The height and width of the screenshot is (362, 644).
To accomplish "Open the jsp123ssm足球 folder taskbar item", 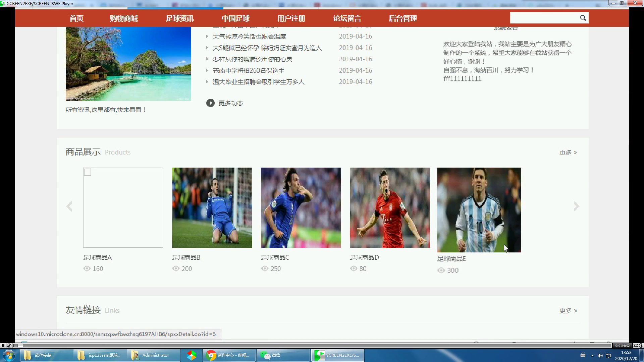I will point(100,355).
